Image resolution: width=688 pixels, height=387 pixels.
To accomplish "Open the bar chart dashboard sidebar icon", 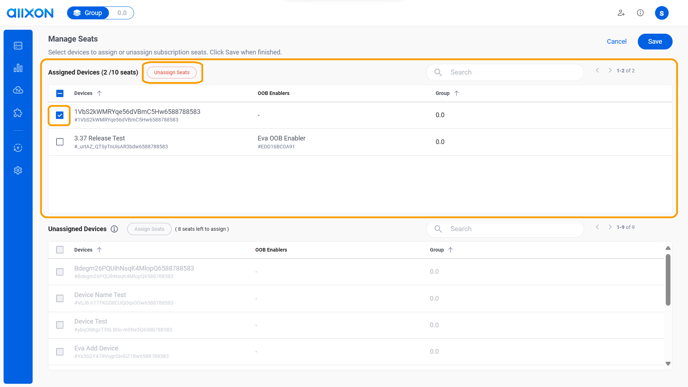I will [18, 68].
